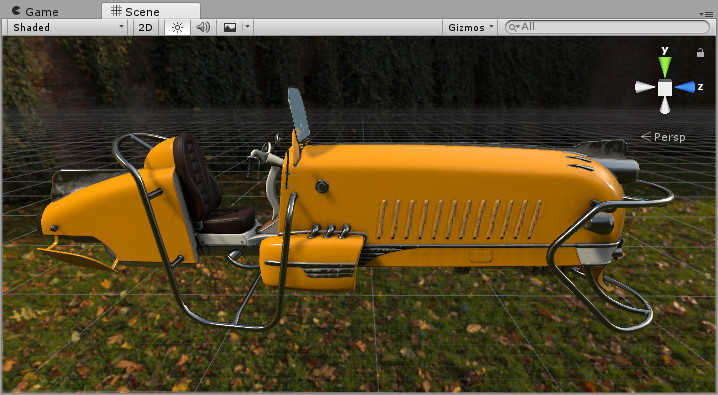This screenshot has height=395, width=718.
Task: Open Shaded draw mode dropdown
Action: tap(67, 27)
